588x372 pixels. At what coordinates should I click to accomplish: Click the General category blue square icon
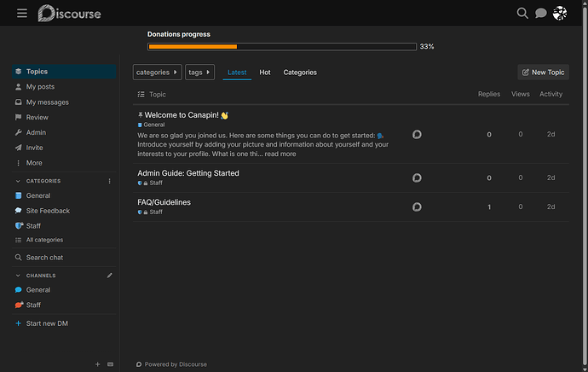(x=19, y=195)
